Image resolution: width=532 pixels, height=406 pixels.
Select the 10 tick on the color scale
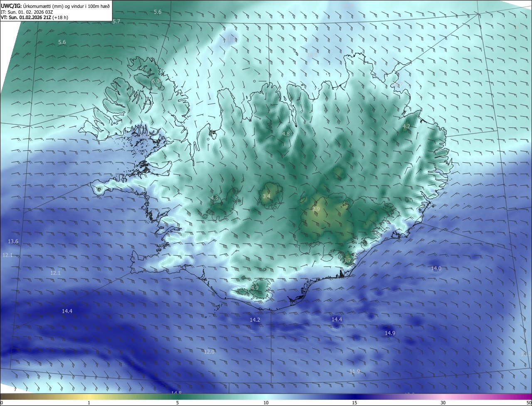click(x=266, y=403)
